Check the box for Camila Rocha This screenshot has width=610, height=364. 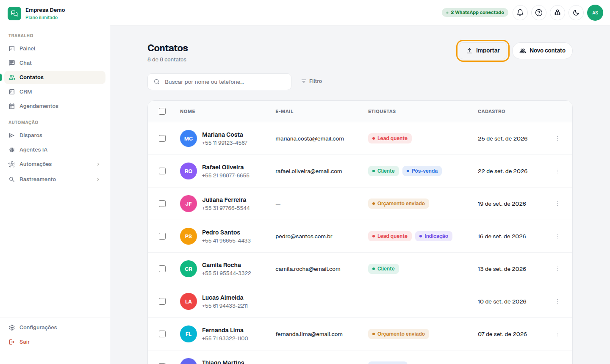pos(162,269)
